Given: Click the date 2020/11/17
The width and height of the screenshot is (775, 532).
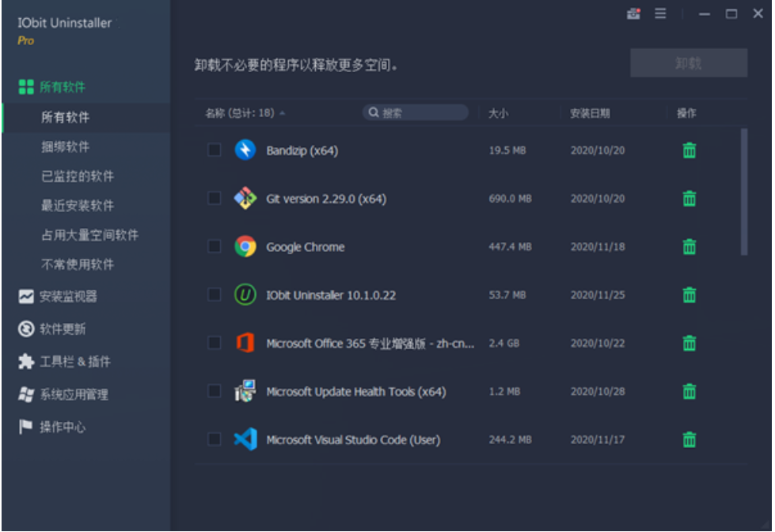Looking at the screenshot, I should pyautogui.click(x=598, y=439).
